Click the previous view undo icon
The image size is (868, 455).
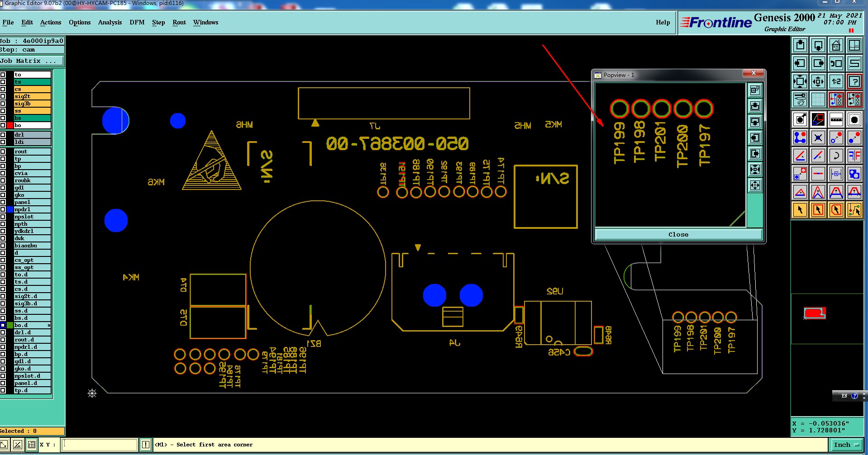click(x=836, y=63)
